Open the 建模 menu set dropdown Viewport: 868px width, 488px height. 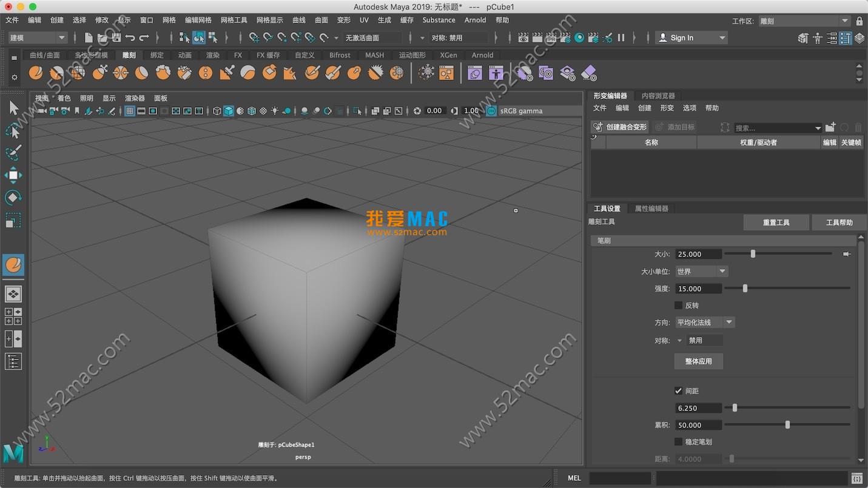click(37, 38)
